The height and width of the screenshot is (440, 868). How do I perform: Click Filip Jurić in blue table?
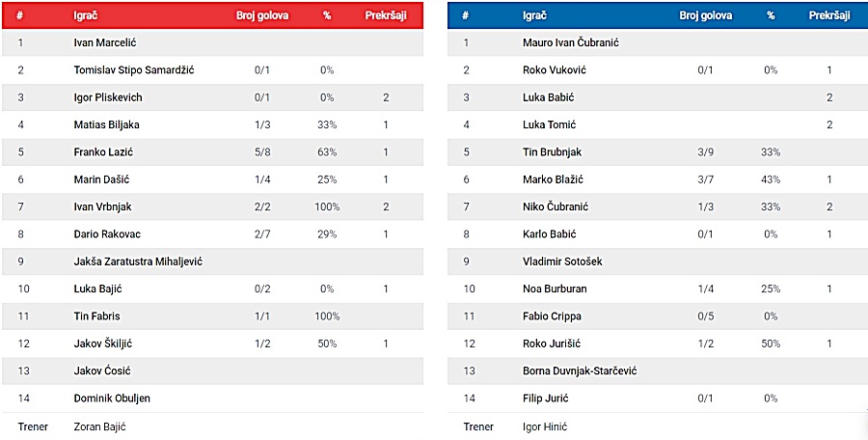[545, 398]
